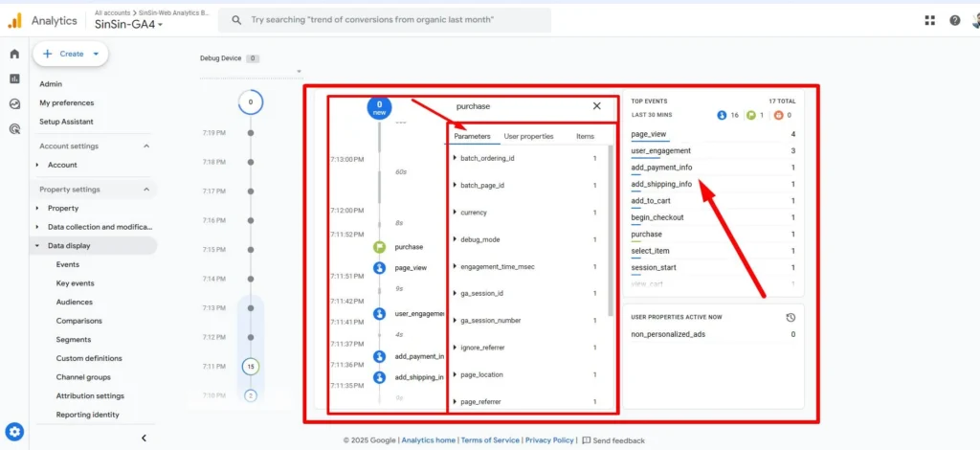Open Attribution settings under Data display

pos(90,395)
